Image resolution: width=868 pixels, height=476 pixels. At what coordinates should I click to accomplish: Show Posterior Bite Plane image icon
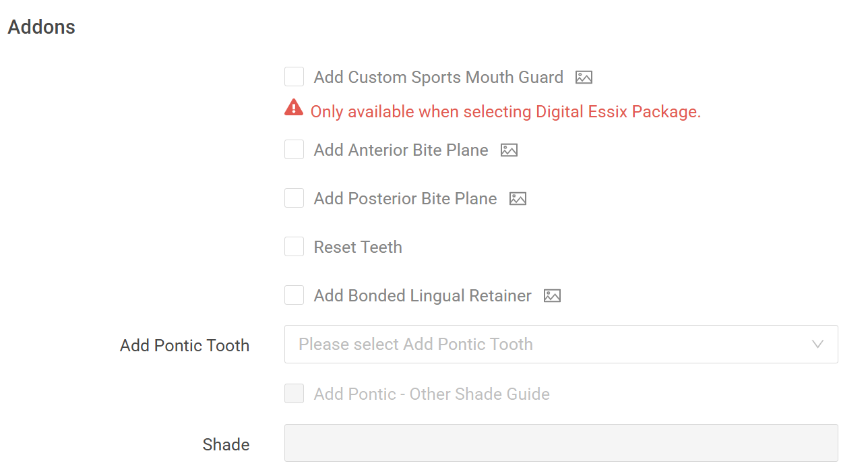pos(518,199)
